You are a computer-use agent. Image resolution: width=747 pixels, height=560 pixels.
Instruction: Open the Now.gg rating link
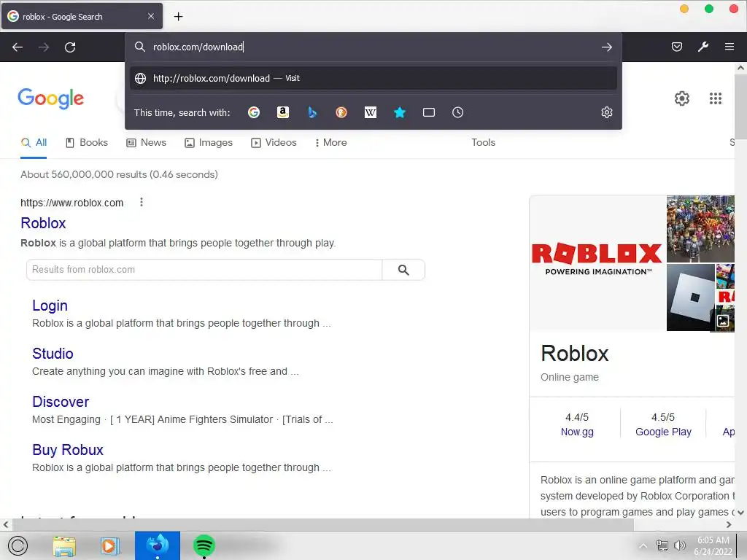coord(577,432)
